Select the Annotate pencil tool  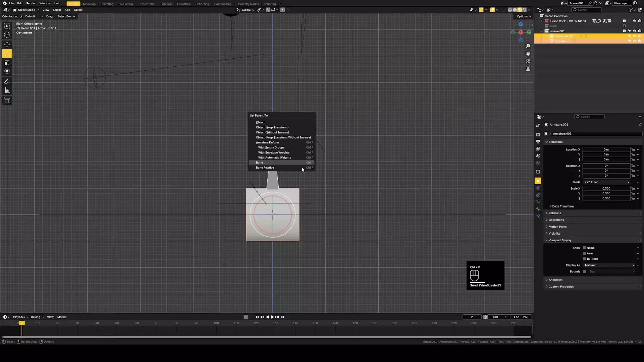(x=7, y=81)
